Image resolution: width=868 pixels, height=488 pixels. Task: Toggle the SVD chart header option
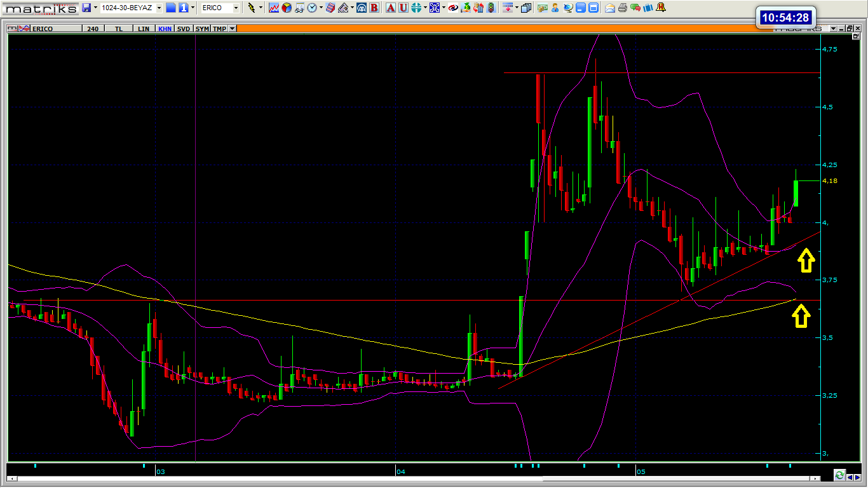click(x=183, y=29)
